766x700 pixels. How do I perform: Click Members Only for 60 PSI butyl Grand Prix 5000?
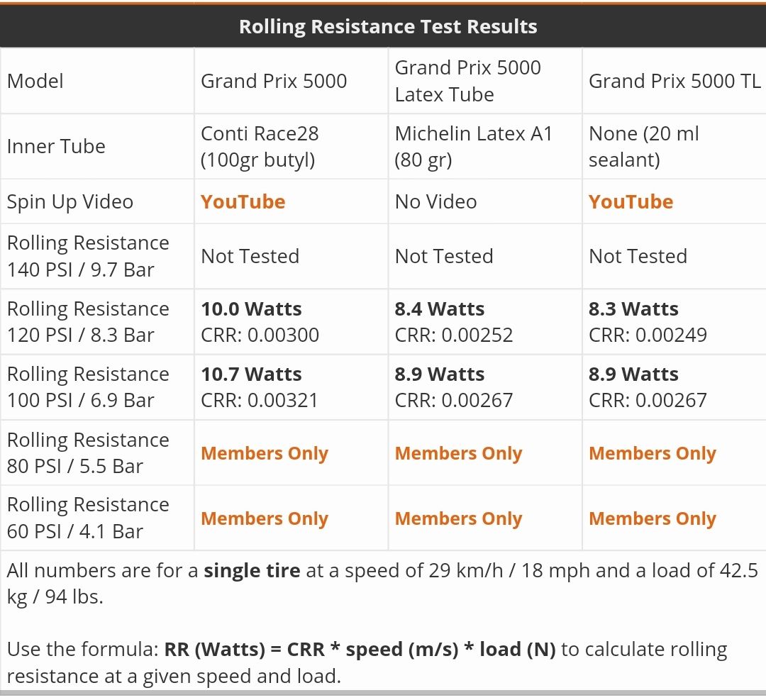(265, 518)
